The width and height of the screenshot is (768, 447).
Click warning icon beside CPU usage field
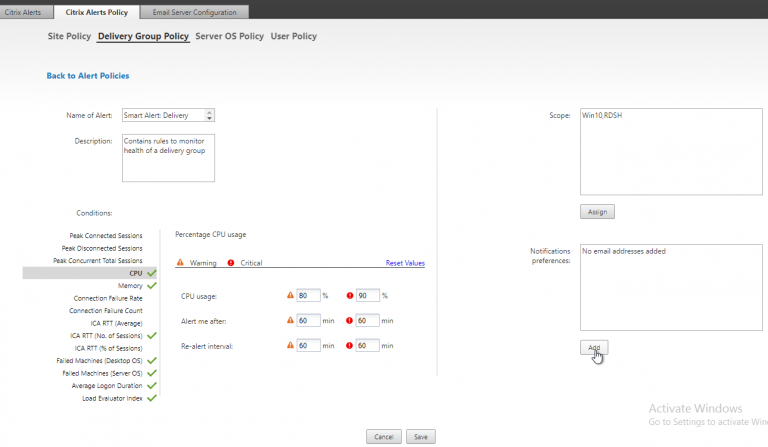pos(289,296)
